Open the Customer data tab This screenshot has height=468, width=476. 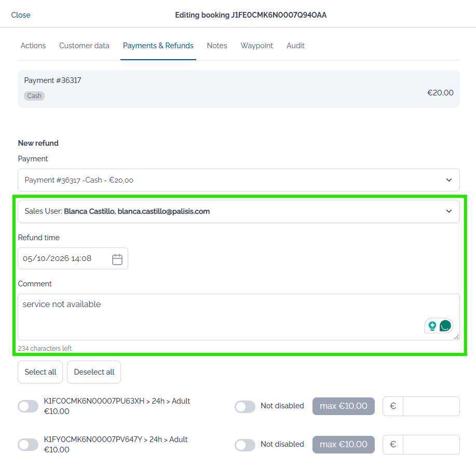pyautogui.click(x=84, y=46)
